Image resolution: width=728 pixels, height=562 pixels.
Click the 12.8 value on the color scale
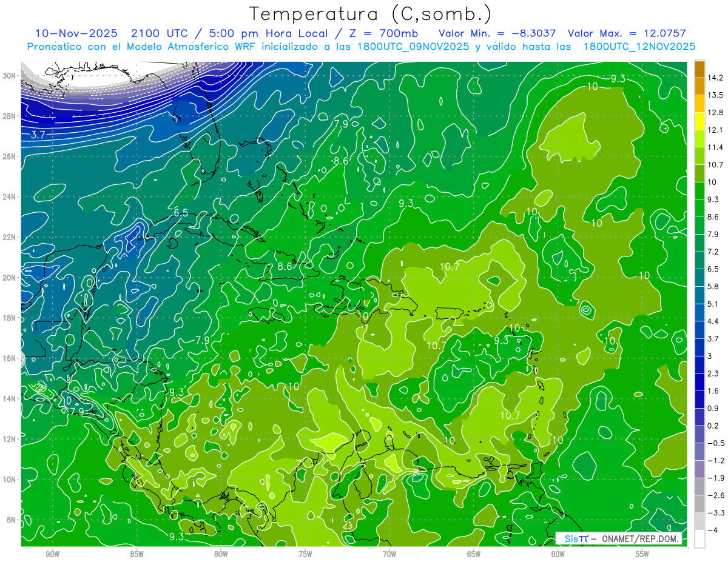[x=715, y=112]
